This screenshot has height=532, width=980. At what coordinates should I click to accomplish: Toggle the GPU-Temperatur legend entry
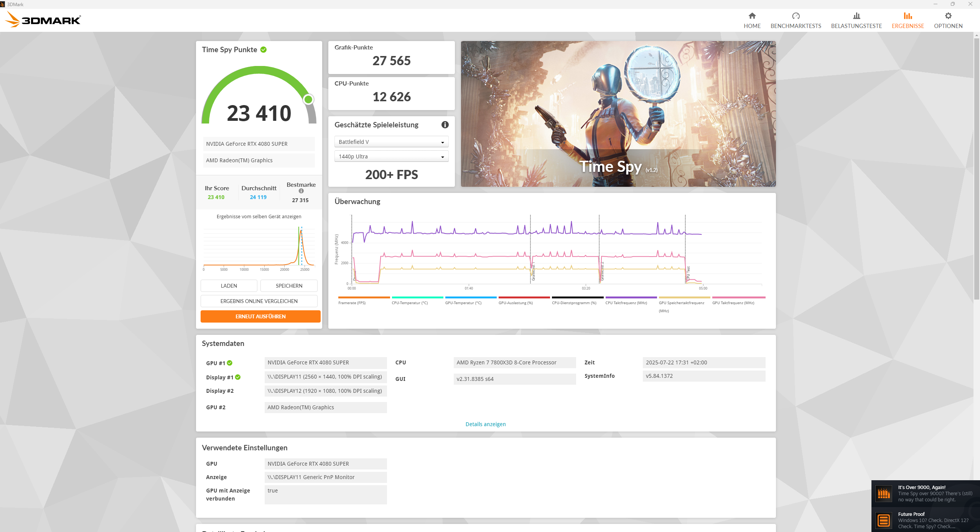pyautogui.click(x=463, y=303)
